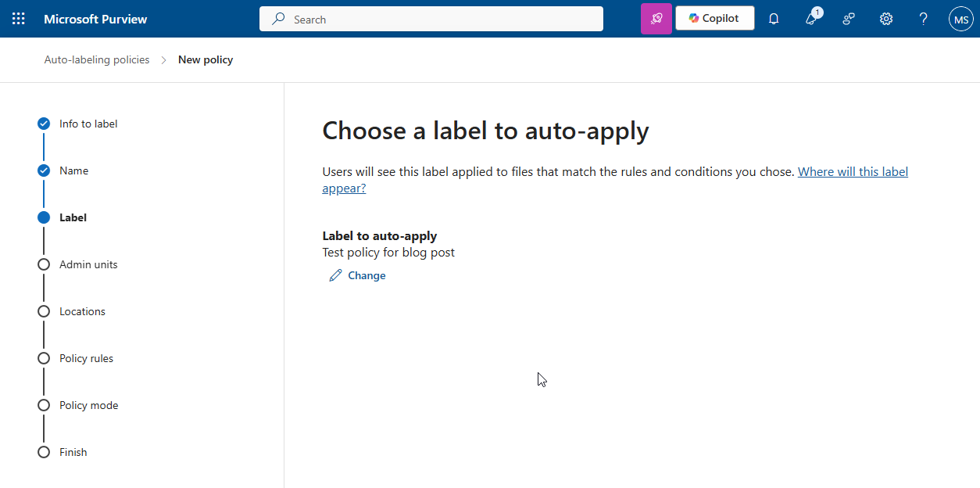Viewport: 980px width, 488px height.
Task: Select the Locations wizard step
Action: (82, 310)
